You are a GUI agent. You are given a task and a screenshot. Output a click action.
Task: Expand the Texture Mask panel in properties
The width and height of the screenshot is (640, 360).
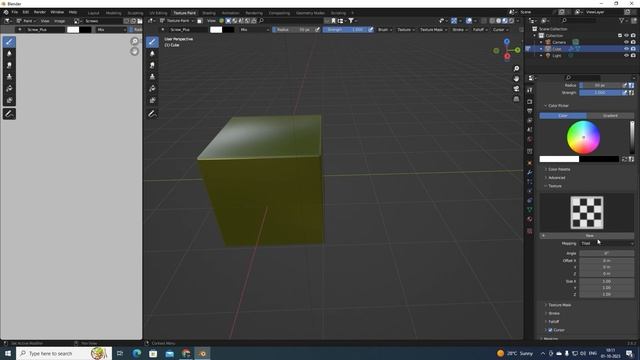559,305
